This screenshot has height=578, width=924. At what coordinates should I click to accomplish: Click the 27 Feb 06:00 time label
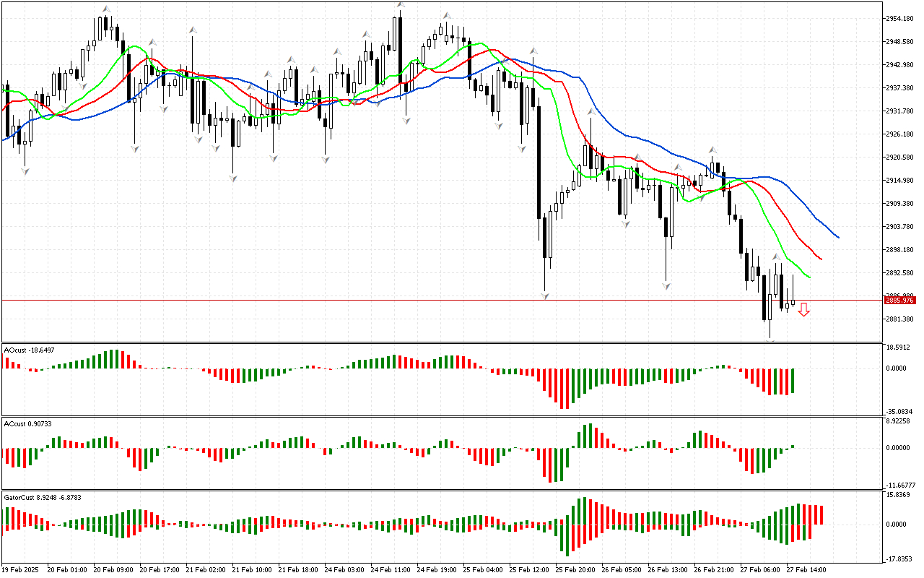coord(760,569)
